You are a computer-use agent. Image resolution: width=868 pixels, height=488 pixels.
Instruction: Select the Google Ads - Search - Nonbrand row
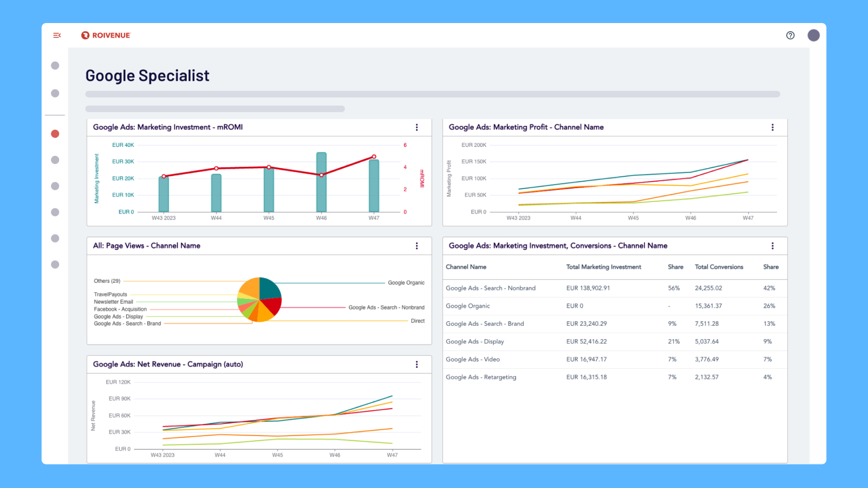[x=615, y=288]
